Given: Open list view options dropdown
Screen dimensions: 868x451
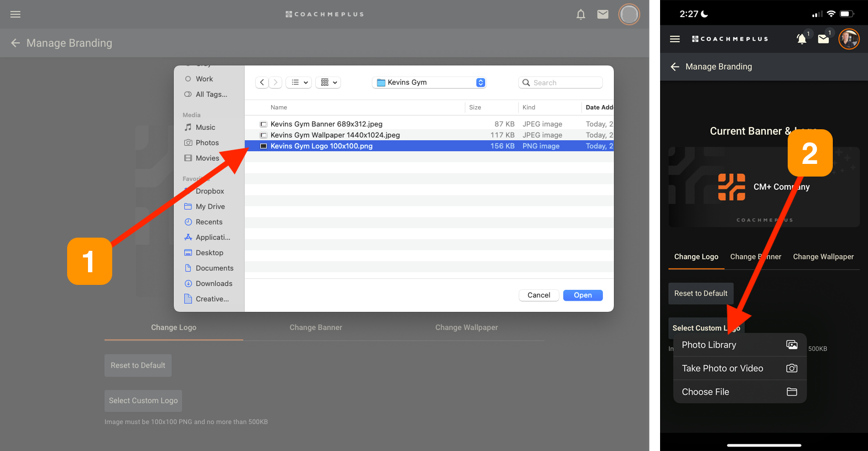Looking at the screenshot, I should [x=299, y=82].
